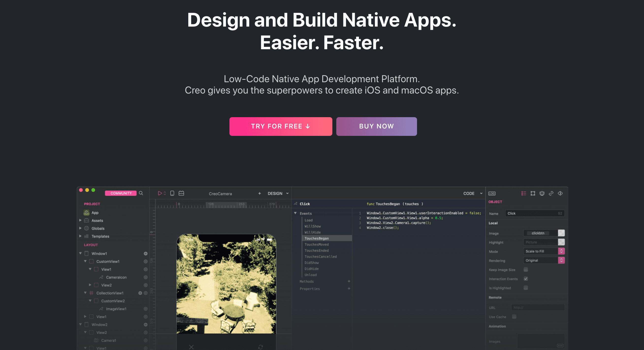Click the Click object icon in code header
644x350 pixels.
[x=295, y=204]
